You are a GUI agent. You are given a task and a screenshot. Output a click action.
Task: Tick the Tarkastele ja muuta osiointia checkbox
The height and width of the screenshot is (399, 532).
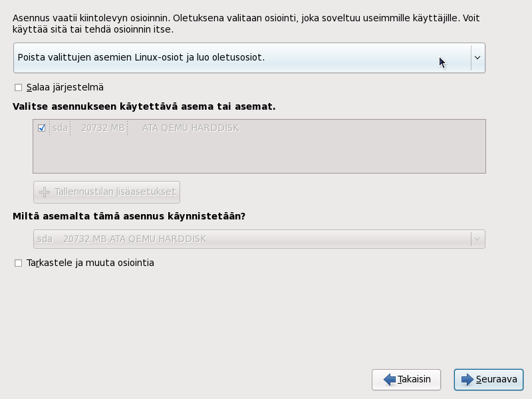pyautogui.click(x=19, y=263)
